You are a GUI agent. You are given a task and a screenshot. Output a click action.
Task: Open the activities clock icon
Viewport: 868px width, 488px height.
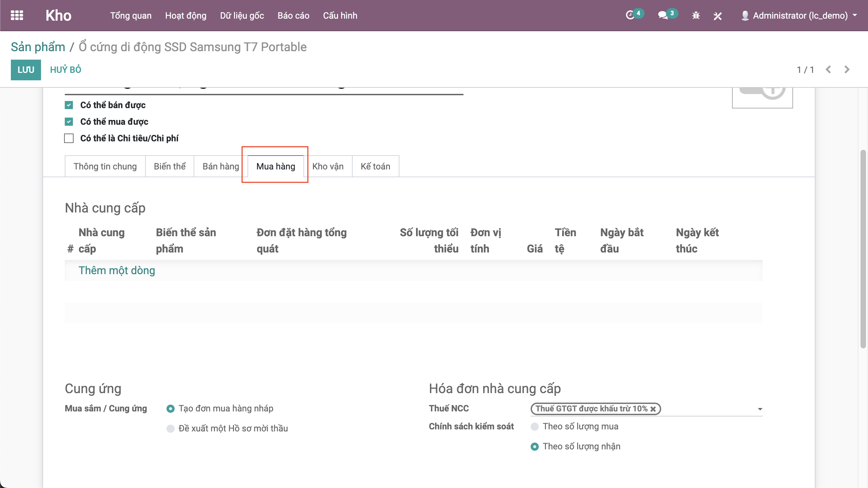point(630,15)
